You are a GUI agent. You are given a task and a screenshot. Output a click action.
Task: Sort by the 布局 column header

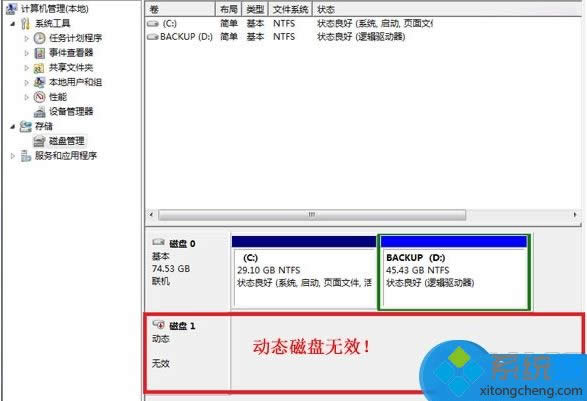pyautogui.click(x=229, y=9)
